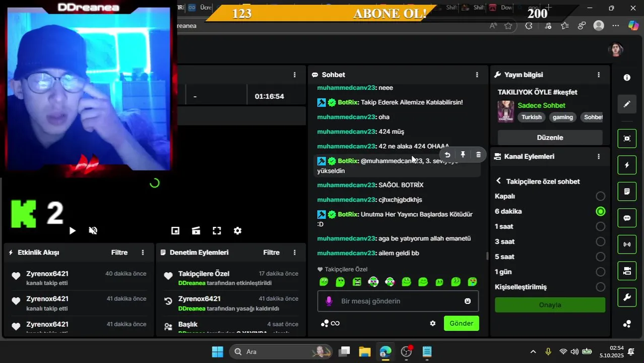Viewport: 644px width, 363px height.
Task: Open the wrench tools sidebar icon
Action: tap(627, 297)
